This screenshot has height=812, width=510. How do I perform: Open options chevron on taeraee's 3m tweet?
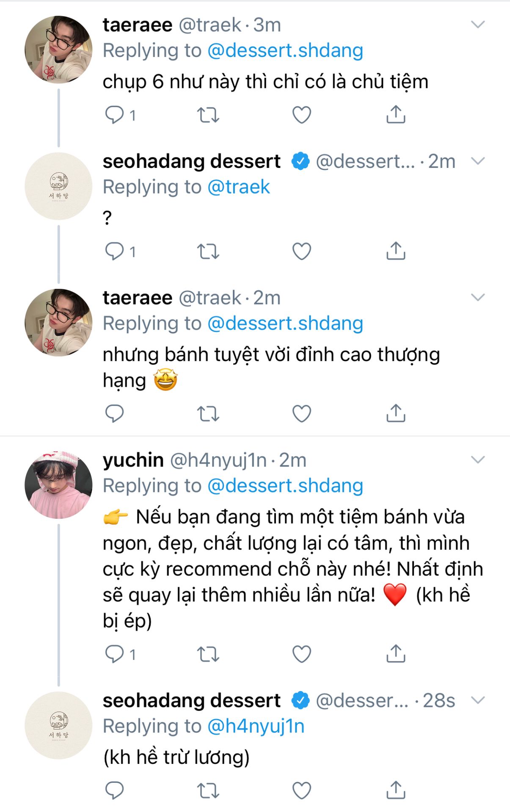pyautogui.click(x=477, y=25)
